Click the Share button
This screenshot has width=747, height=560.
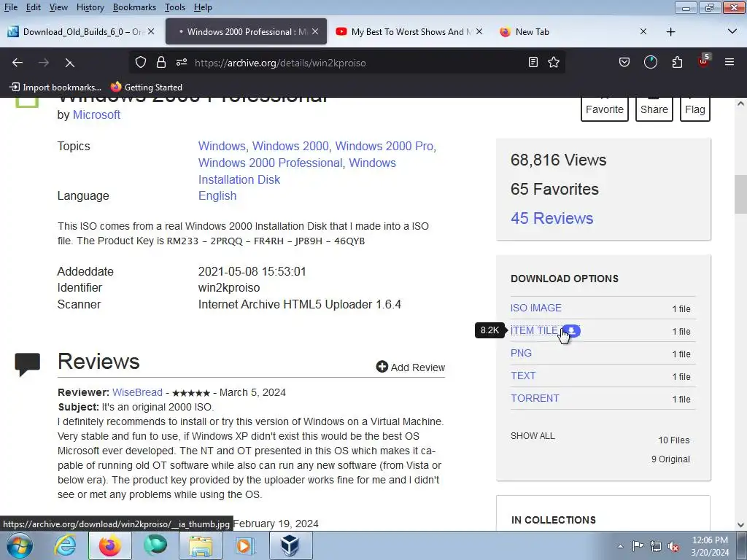click(x=654, y=109)
